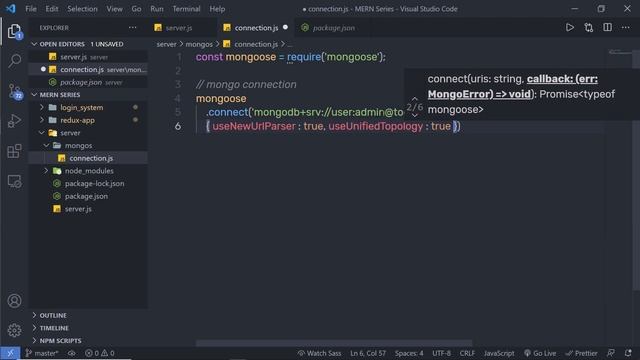Open the Terminal menu
The image size is (640, 360).
186,9
